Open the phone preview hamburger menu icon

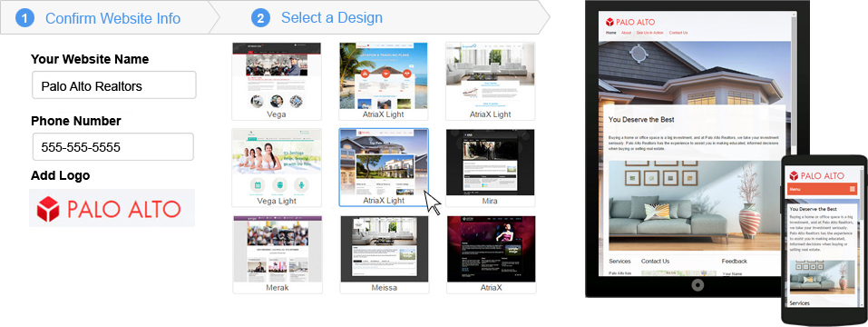pyautogui.click(x=853, y=190)
